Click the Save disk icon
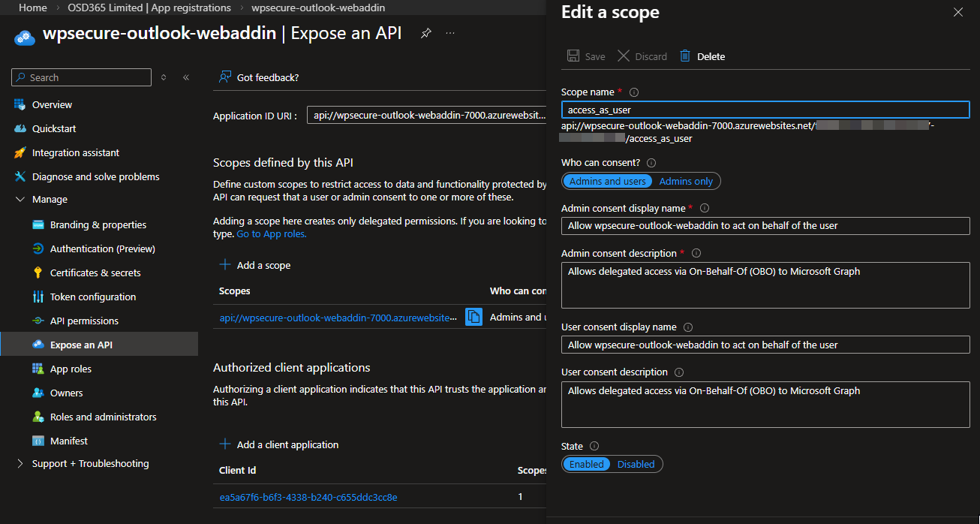The height and width of the screenshot is (524, 980). pos(573,56)
